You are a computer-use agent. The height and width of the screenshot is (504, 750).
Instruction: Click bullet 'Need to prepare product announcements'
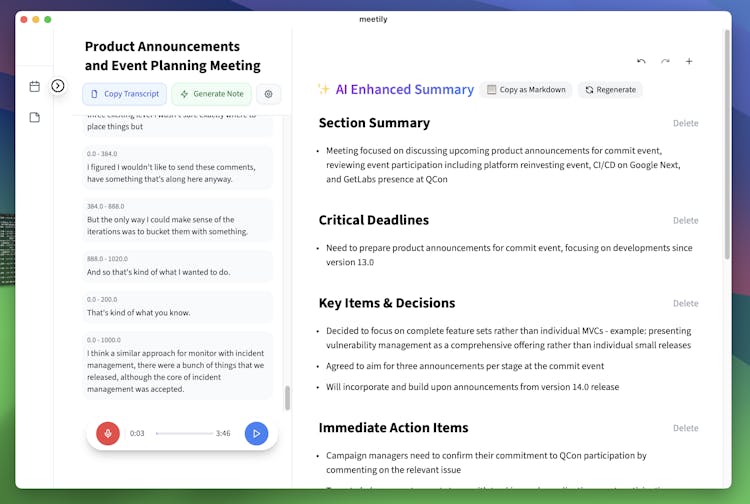(x=509, y=255)
